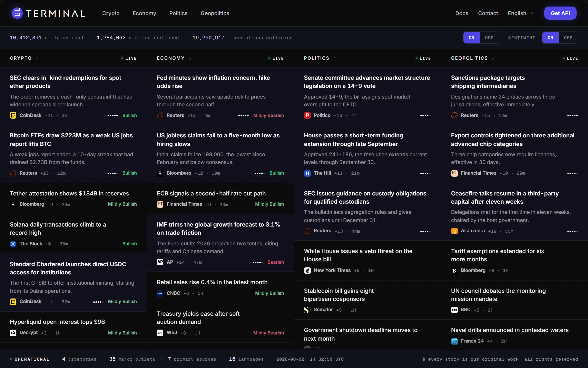The width and height of the screenshot is (588, 368).
Task: Click LIVE indicator in Crypto column
Action: point(129,58)
